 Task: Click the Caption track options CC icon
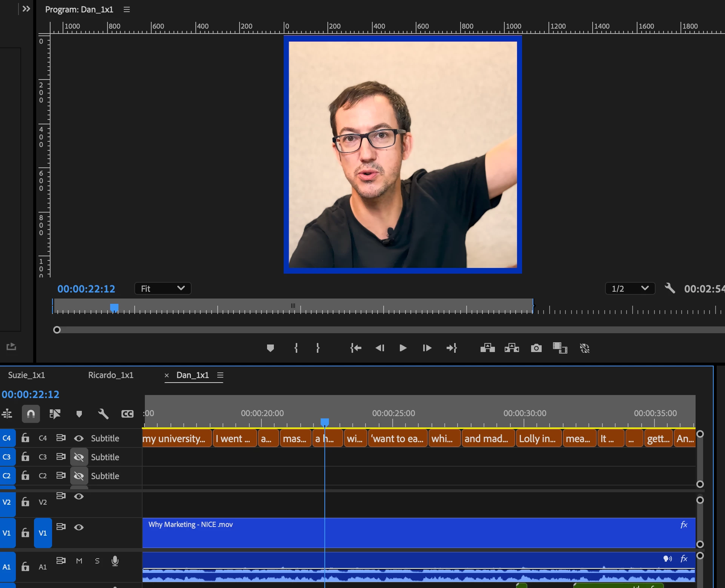127,414
